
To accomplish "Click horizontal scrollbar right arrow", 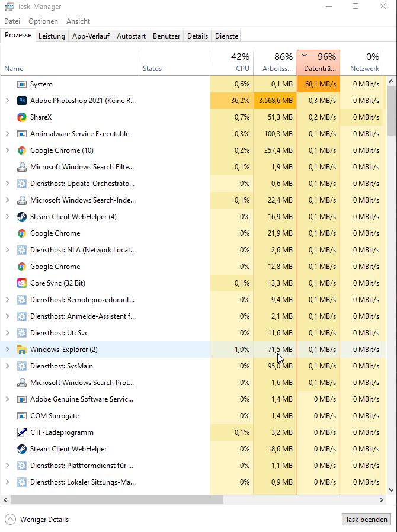I will 382,500.
